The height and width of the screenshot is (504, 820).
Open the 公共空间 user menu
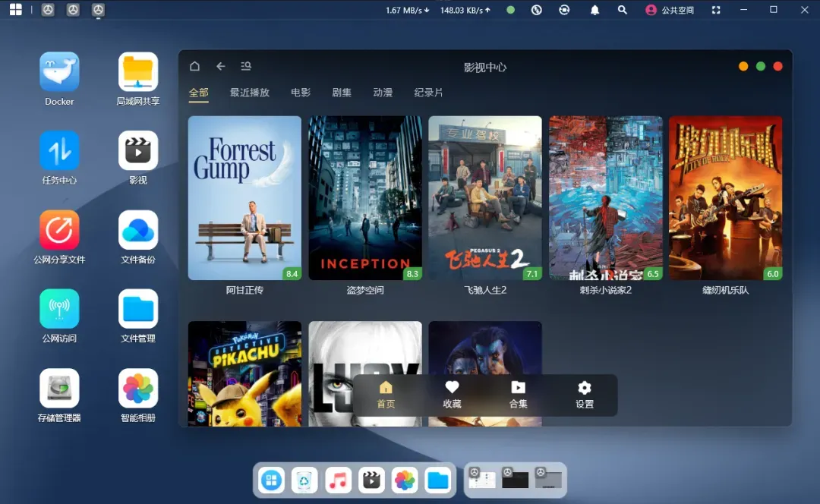[669, 10]
